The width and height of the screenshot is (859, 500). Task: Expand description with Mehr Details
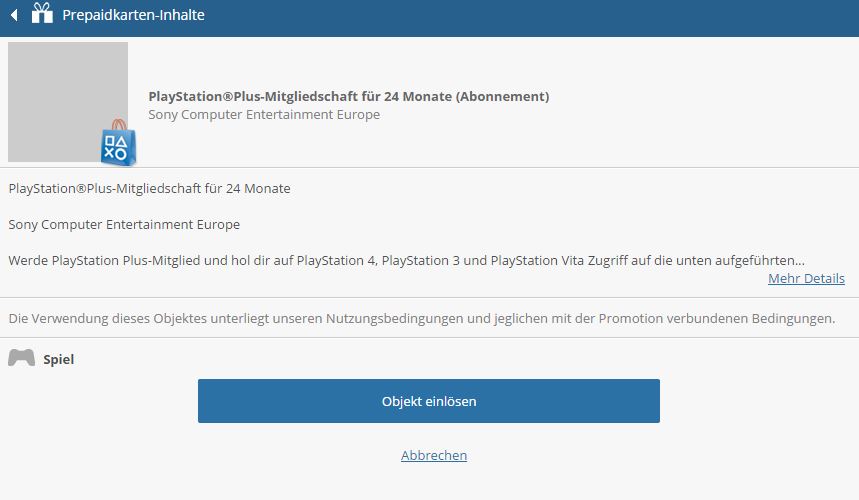coord(806,278)
